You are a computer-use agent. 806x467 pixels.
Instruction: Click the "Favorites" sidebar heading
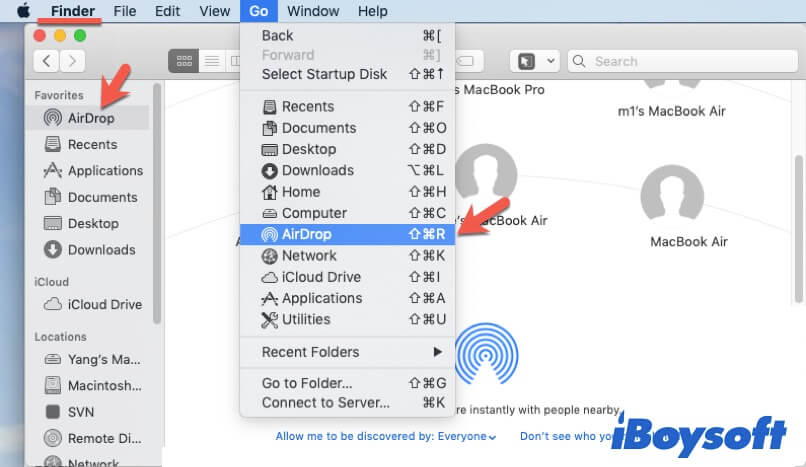(x=59, y=95)
